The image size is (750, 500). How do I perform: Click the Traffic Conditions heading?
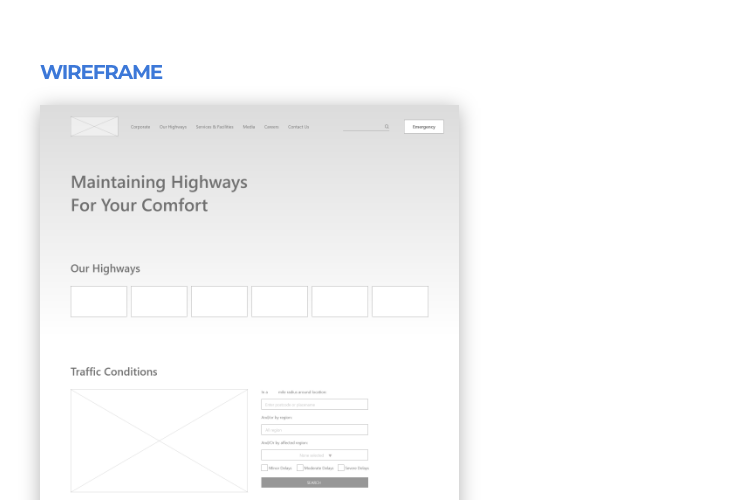click(114, 372)
